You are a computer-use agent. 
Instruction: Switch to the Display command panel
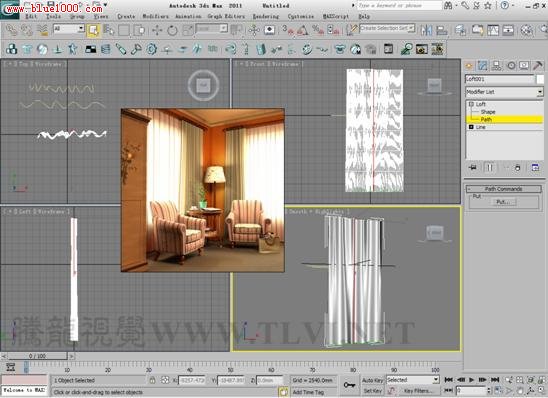coord(524,65)
